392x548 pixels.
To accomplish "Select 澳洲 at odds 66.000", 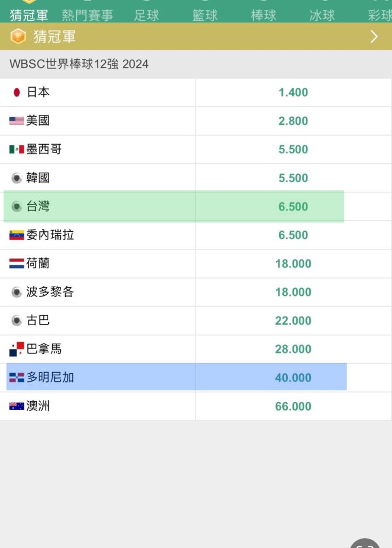I will click(x=293, y=406).
